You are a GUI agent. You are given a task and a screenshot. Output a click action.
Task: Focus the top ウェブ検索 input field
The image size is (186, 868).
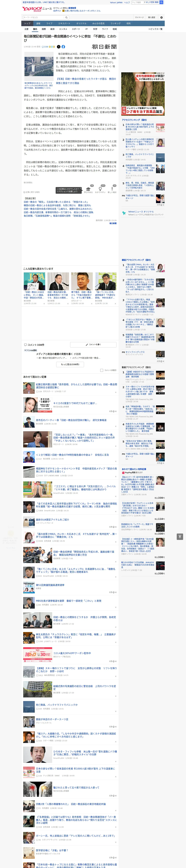(145, 2)
